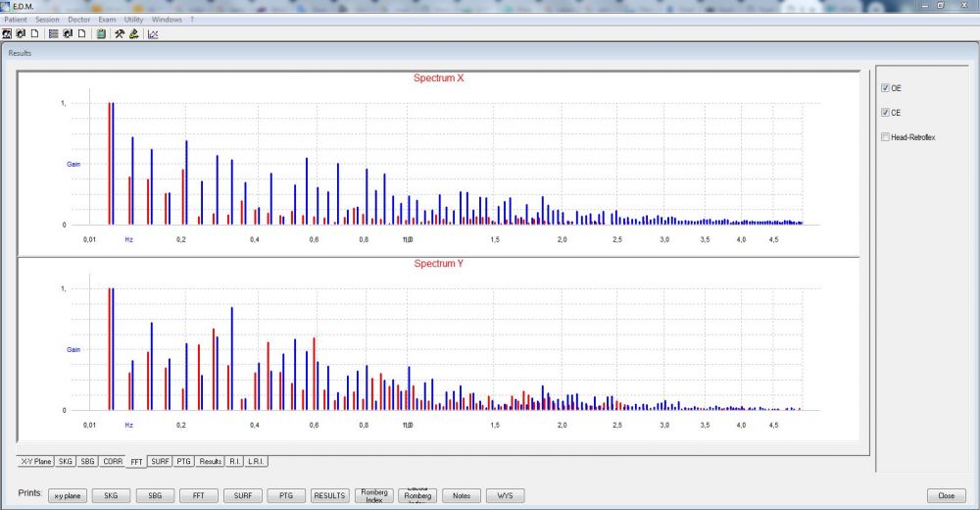
Task: Click the Close button
Action: 946,496
